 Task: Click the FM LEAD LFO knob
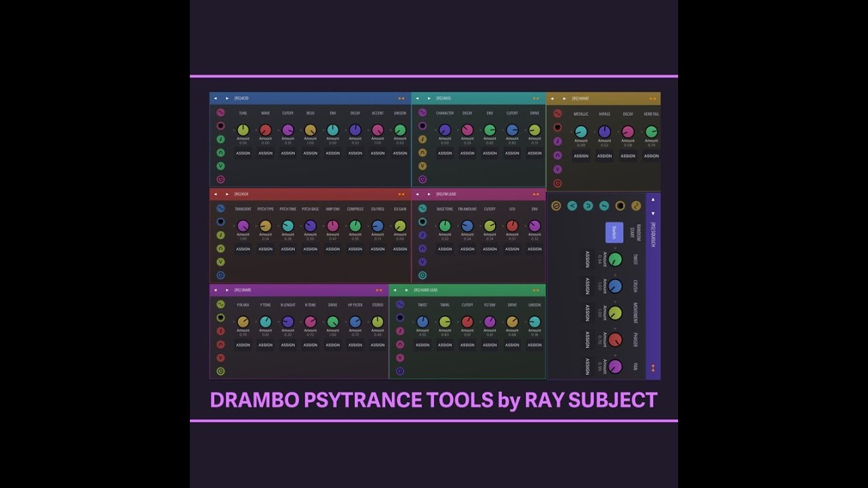[x=512, y=226]
